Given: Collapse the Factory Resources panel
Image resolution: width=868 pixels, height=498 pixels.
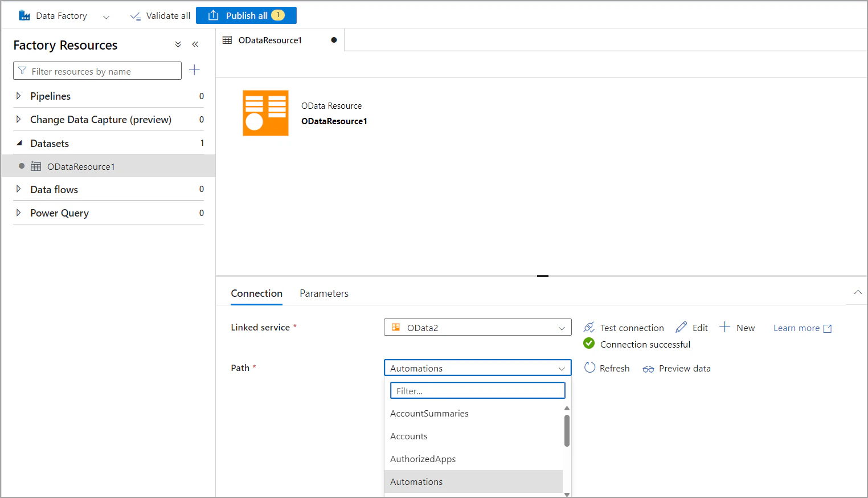Looking at the screenshot, I should point(195,44).
